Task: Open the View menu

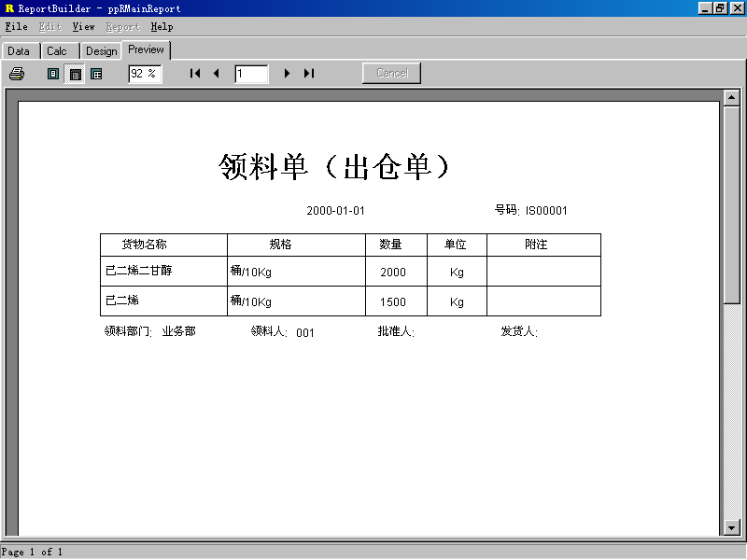Action: pyautogui.click(x=83, y=27)
